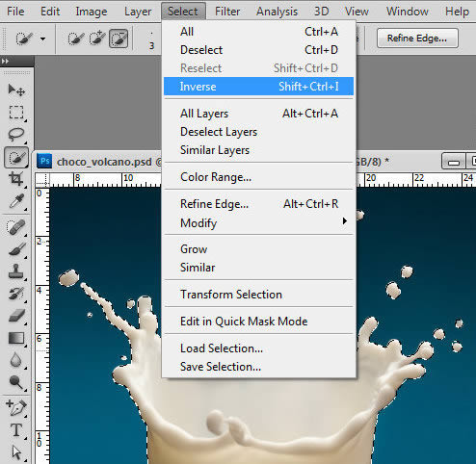Select the Move tool
The width and height of the screenshot is (476, 464).
pyautogui.click(x=16, y=90)
